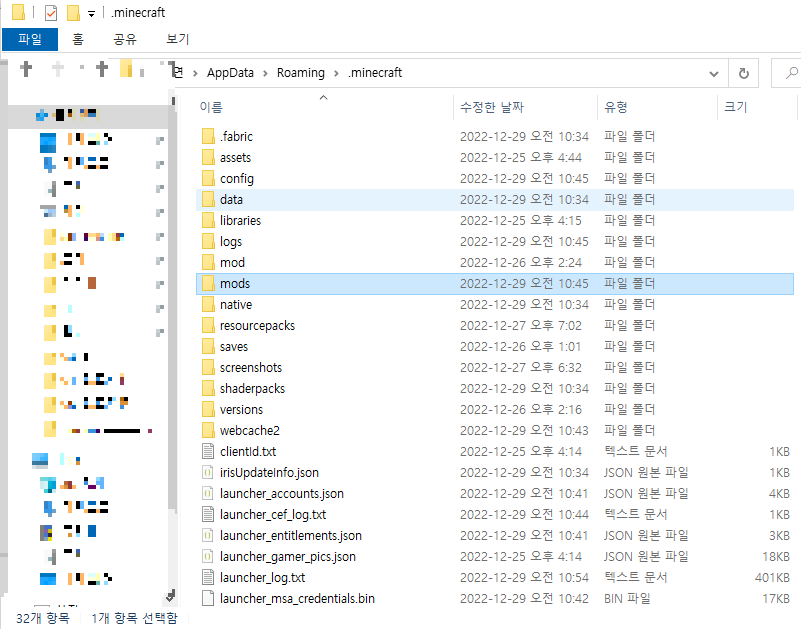This screenshot has height=629, width=801.
Task: Select the assets folder icon
Action: pos(208,157)
